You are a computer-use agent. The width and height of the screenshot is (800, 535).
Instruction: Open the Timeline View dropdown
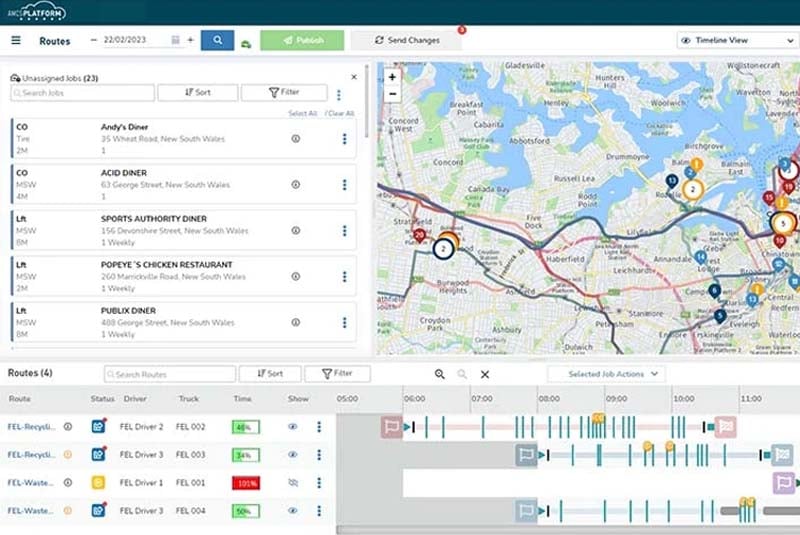pos(736,41)
